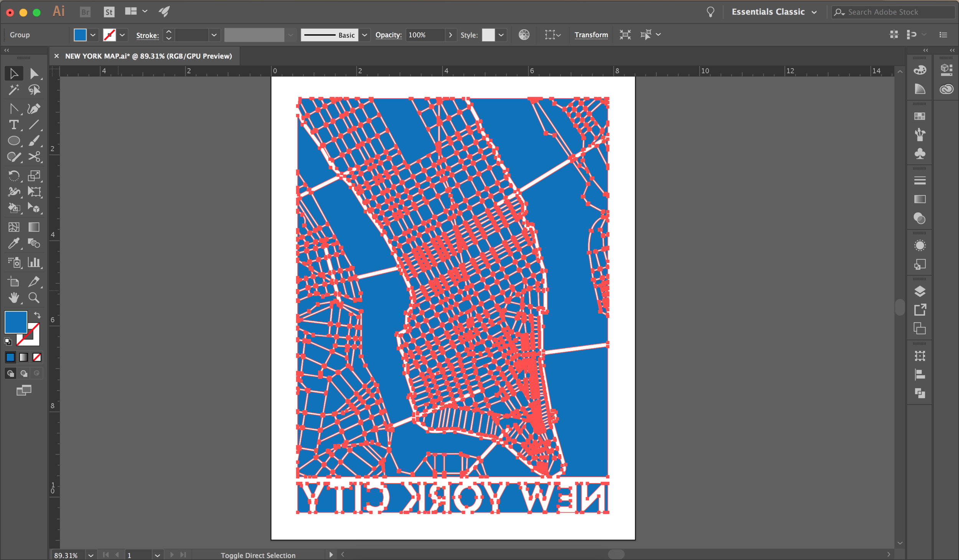Open graphic Style dropdown
This screenshot has height=560, width=959.
click(x=501, y=35)
